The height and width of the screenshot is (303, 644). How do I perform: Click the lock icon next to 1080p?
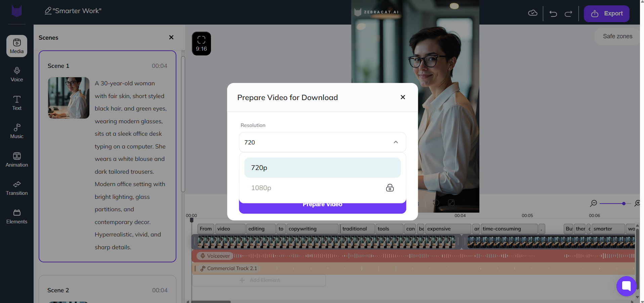coord(390,188)
